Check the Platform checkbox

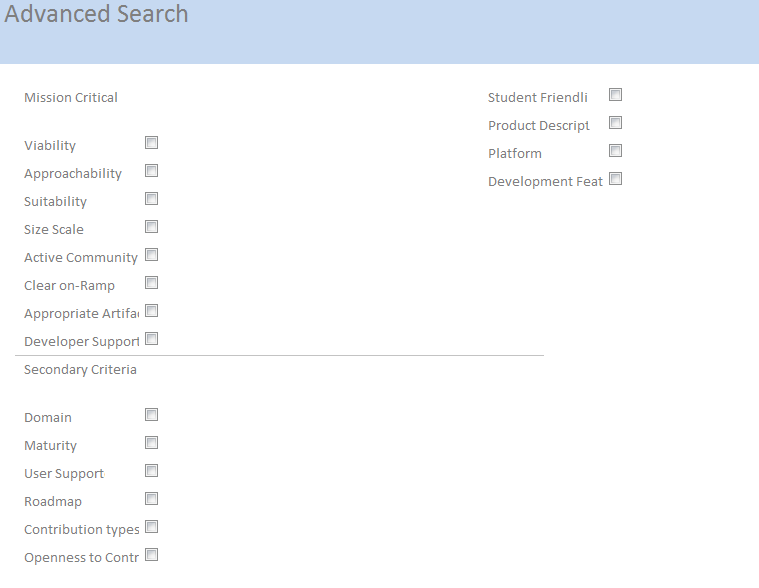coord(616,151)
